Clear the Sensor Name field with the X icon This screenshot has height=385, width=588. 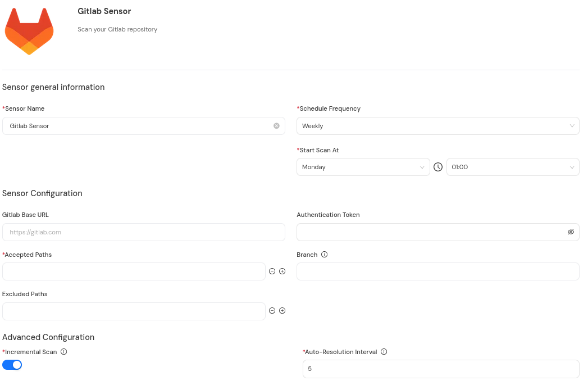[x=276, y=126]
